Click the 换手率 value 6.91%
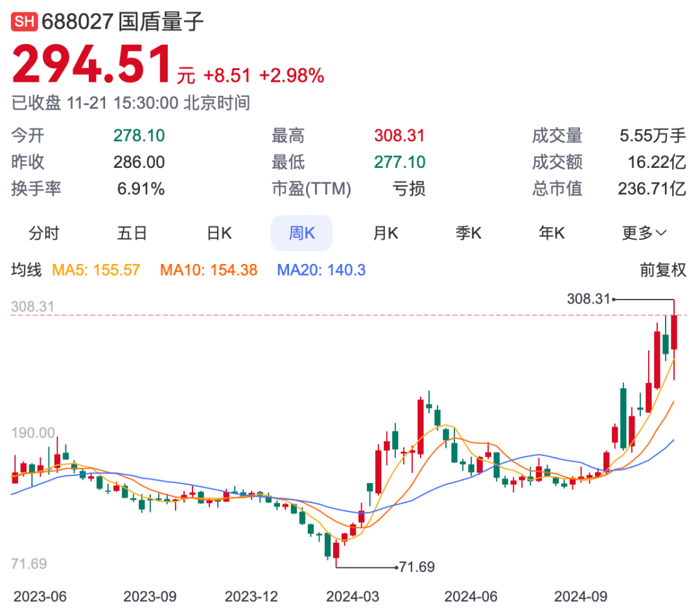This screenshot has width=700, height=616. pos(141,189)
